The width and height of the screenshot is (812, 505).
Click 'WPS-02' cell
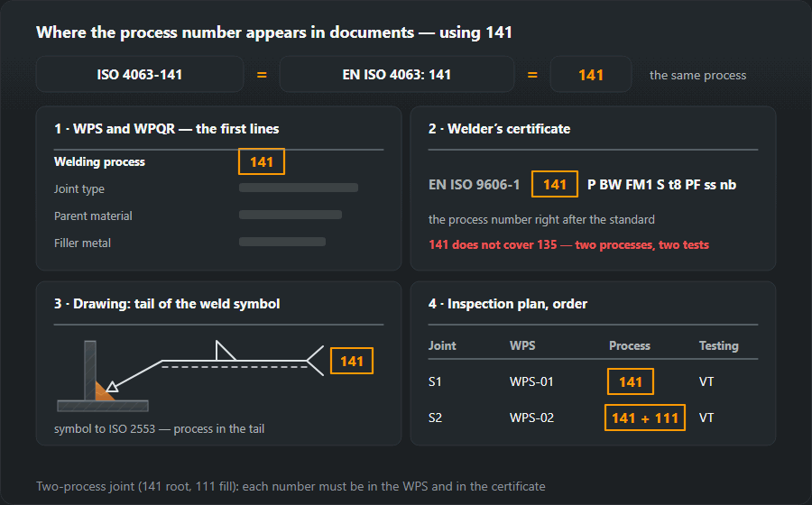[x=531, y=418]
